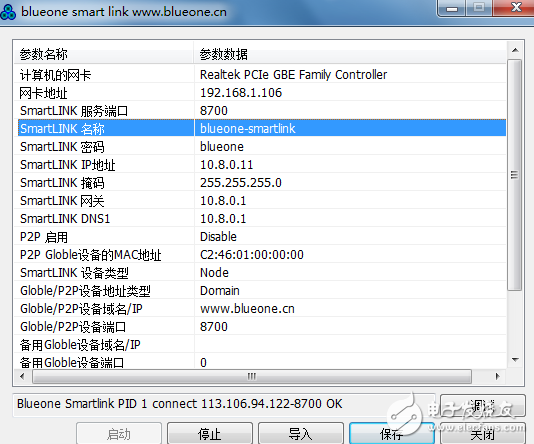534x444 pixels.
Task: Click the 调试 debug button
Action: (x=483, y=406)
